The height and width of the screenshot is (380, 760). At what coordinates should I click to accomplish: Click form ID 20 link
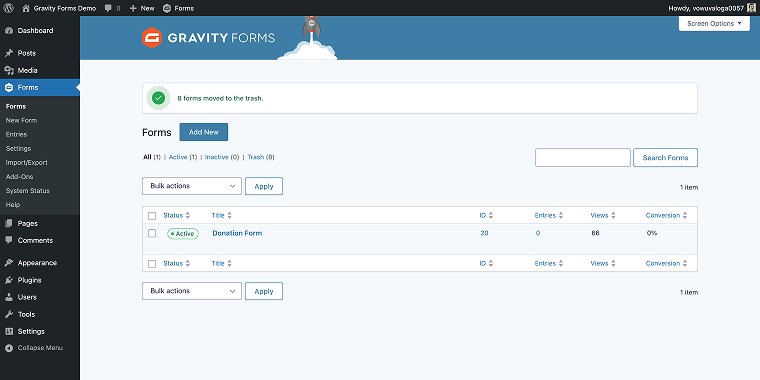tap(484, 233)
